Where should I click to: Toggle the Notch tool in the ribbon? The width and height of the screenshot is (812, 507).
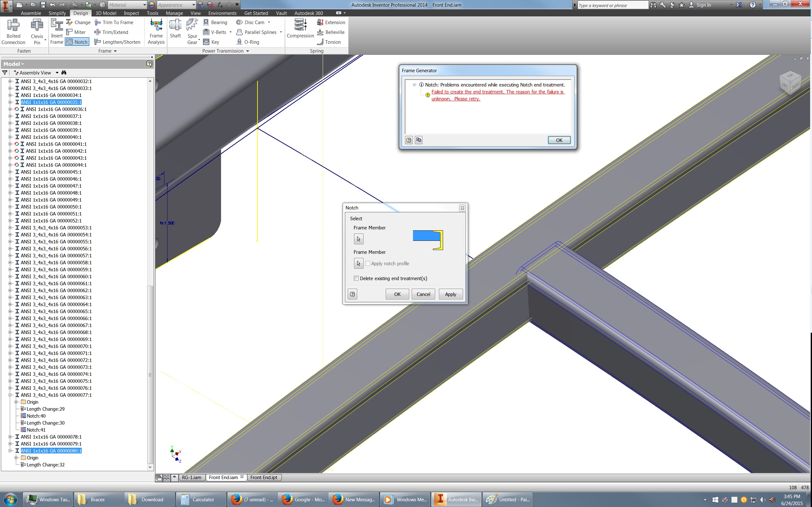tap(77, 42)
